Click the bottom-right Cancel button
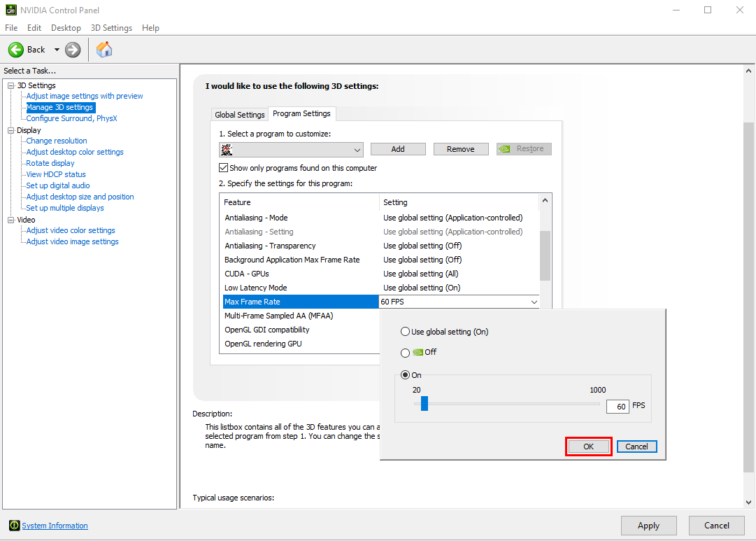This screenshot has width=756, height=541. [x=717, y=526]
